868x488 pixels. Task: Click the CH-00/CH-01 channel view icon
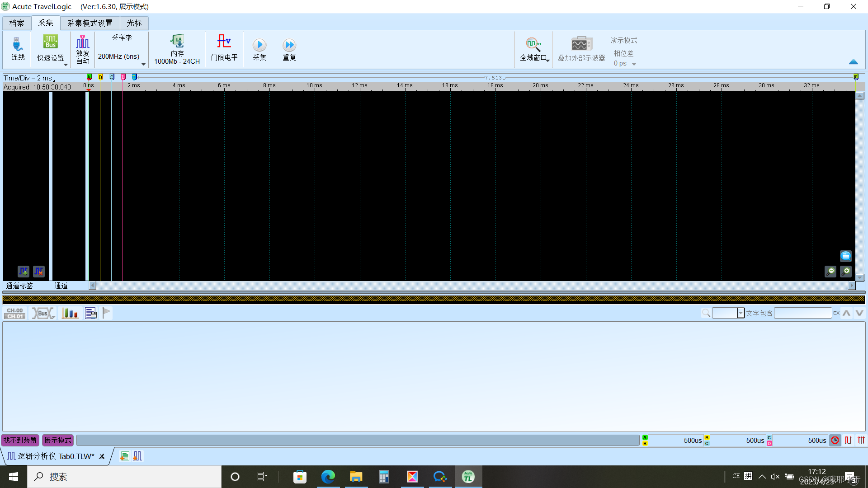pos(15,313)
